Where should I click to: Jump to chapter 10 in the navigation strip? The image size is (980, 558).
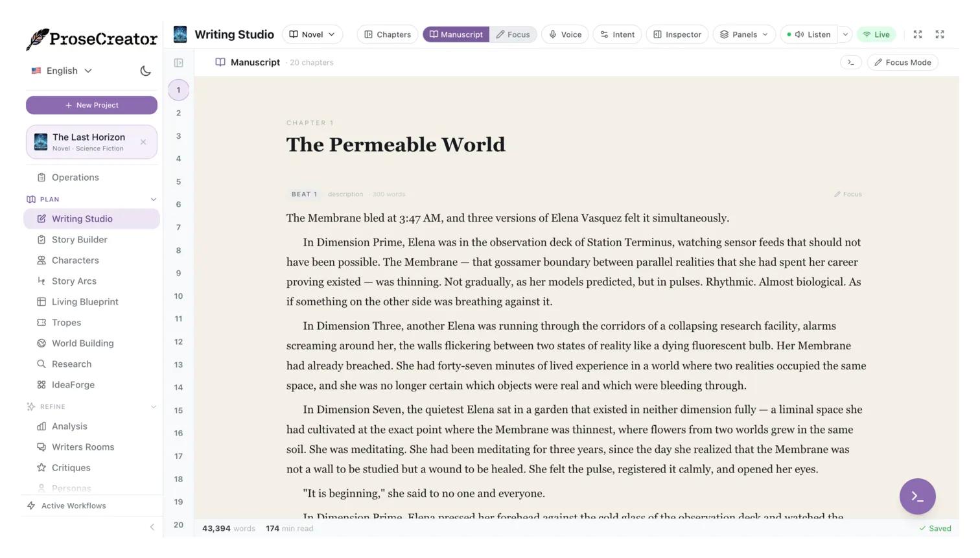tap(178, 296)
